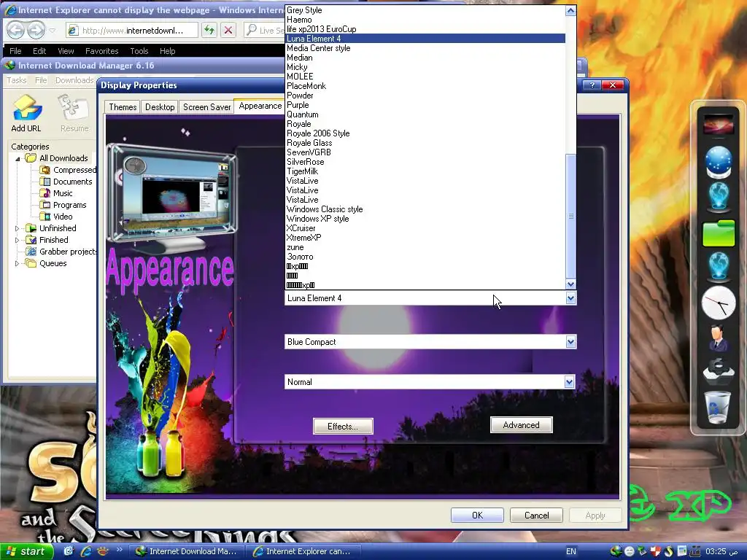Click the style list scrollbar thumb
The image size is (747, 560).
(570, 216)
